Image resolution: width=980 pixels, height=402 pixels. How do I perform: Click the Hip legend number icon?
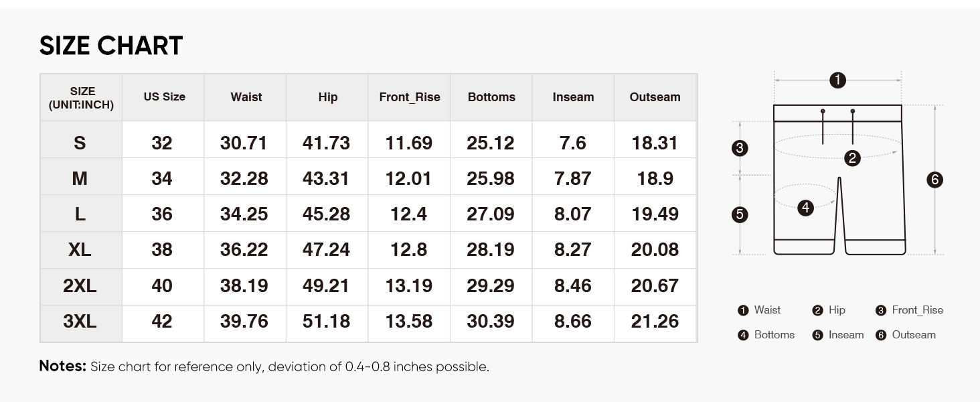point(817,310)
